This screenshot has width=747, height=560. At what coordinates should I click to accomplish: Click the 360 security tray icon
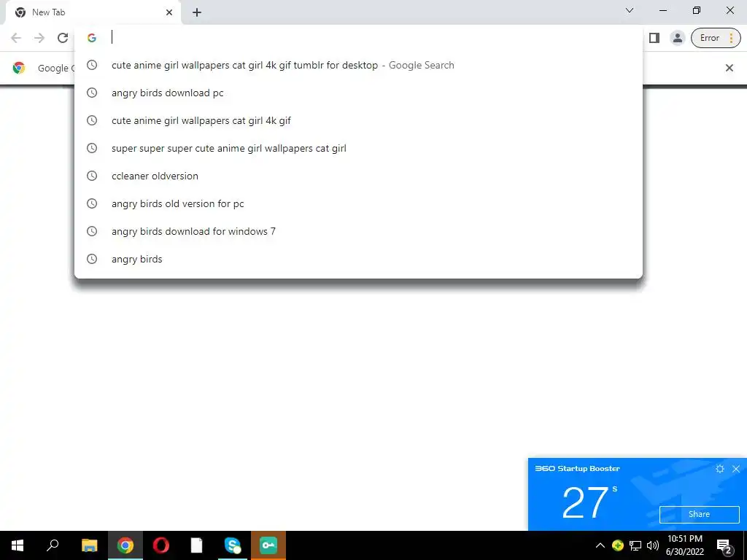pos(617,545)
